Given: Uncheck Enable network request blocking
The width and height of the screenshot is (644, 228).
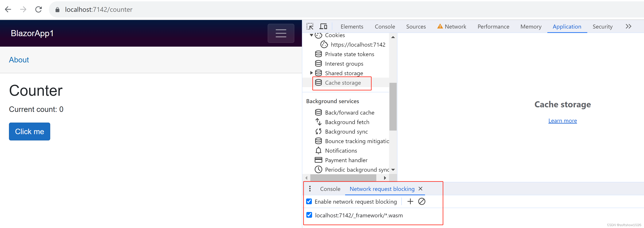Looking at the screenshot, I should pyautogui.click(x=309, y=202).
